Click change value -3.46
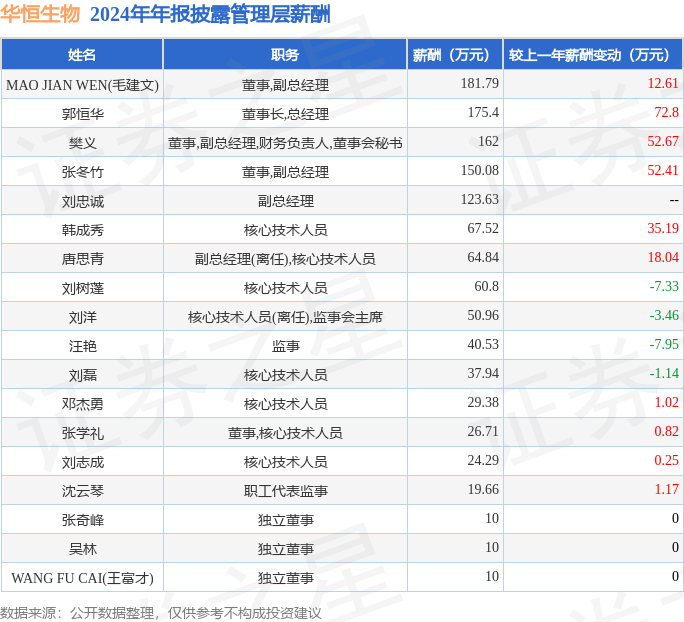The width and height of the screenshot is (684, 622). click(664, 315)
